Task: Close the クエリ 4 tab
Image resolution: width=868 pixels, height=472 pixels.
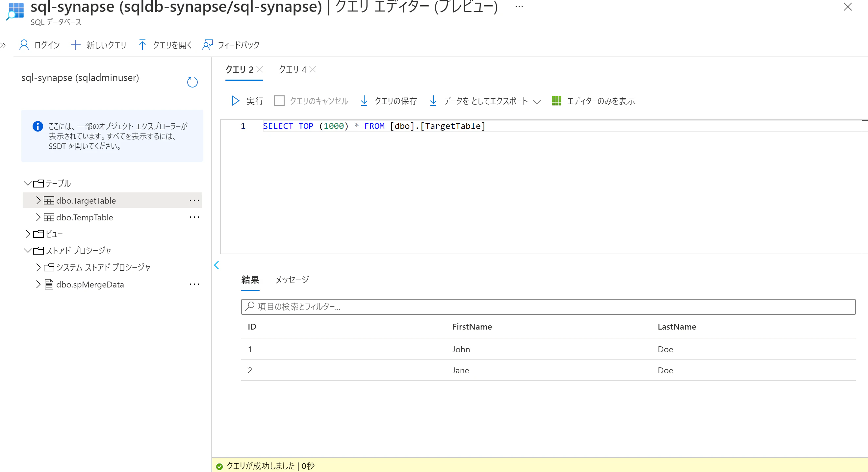Action: (313, 69)
